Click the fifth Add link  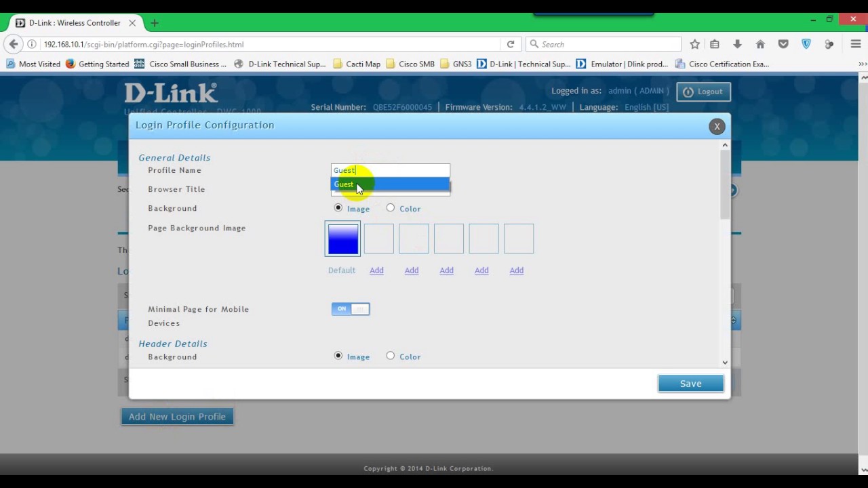517,270
